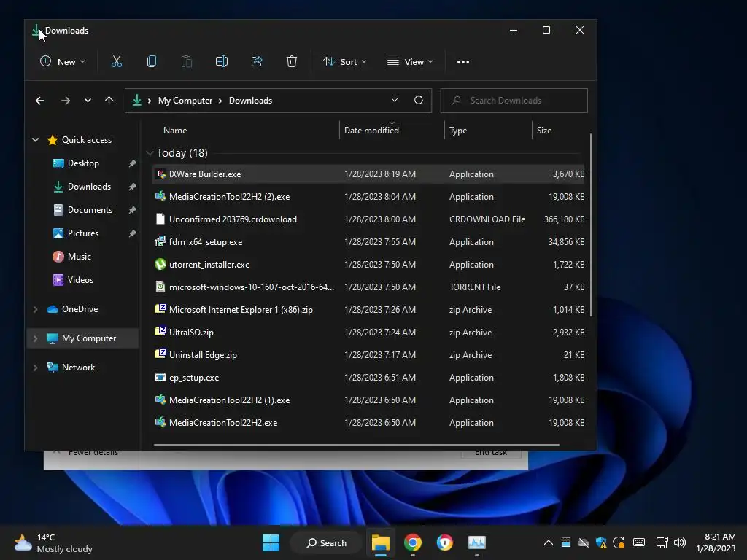Select Uninstall Edge.zip file
The width and height of the screenshot is (747, 560).
[x=368, y=355]
